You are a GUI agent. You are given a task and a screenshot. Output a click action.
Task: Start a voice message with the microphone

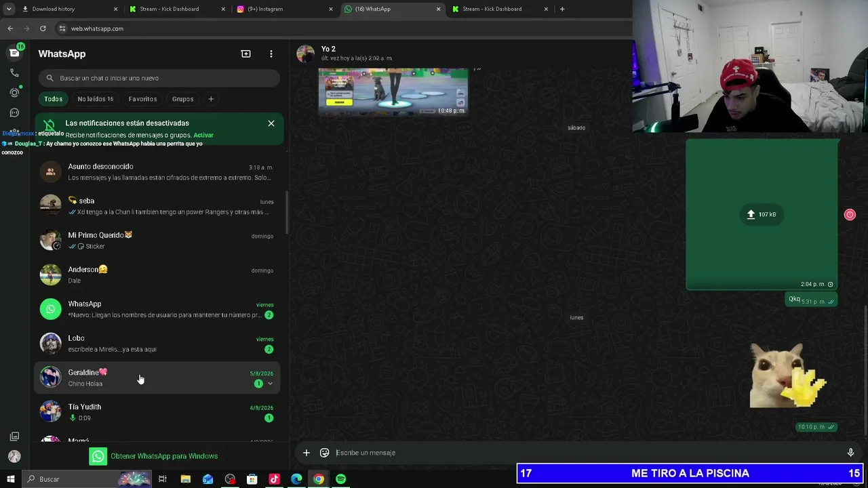[850, 453]
